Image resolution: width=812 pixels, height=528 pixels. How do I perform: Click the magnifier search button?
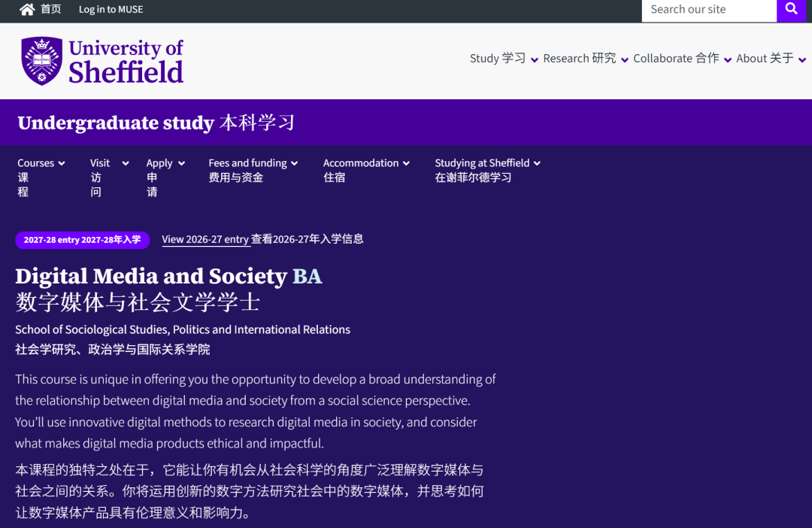click(791, 9)
